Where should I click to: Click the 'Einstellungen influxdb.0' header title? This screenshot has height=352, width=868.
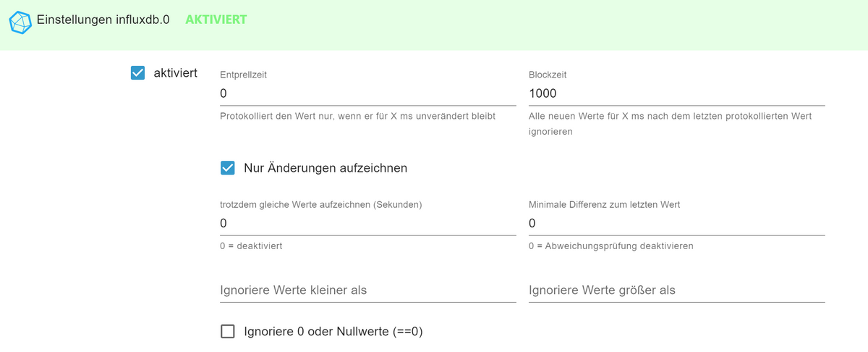pos(103,20)
